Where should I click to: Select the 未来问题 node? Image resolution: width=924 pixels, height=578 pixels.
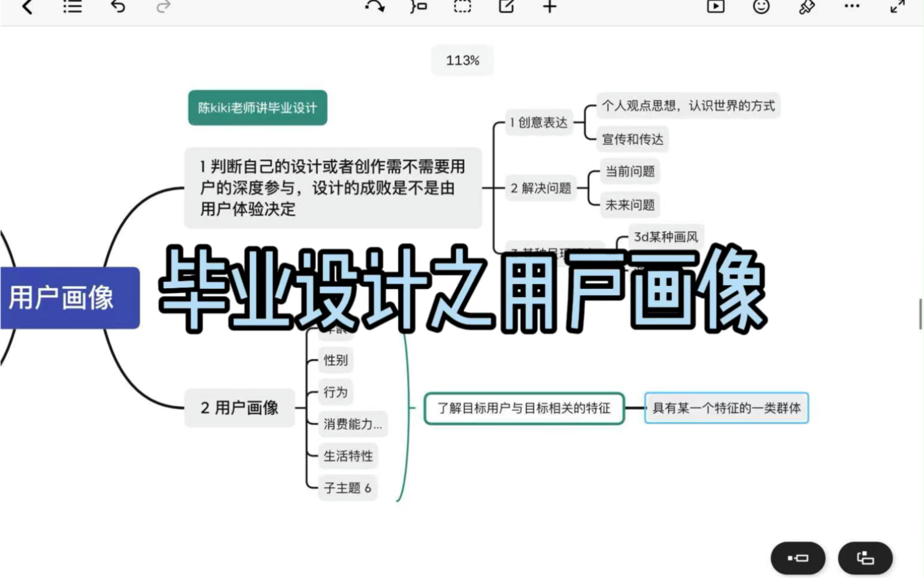coord(630,205)
